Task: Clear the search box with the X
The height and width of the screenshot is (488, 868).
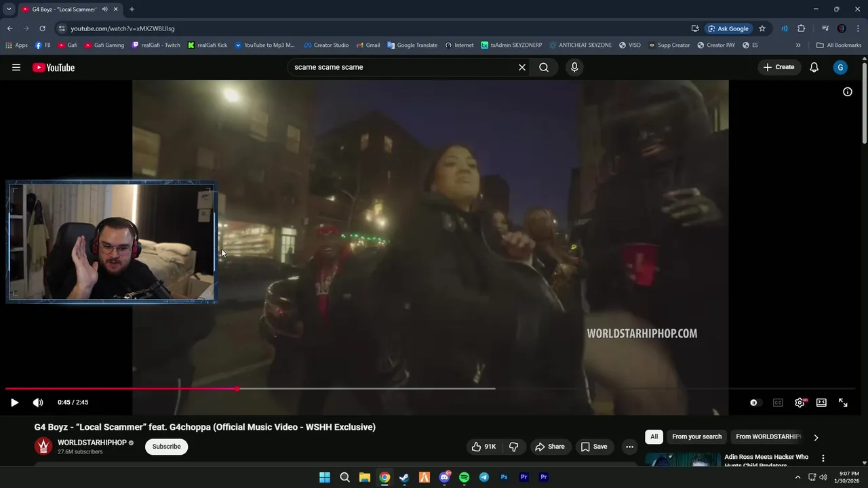Action: pos(522,67)
